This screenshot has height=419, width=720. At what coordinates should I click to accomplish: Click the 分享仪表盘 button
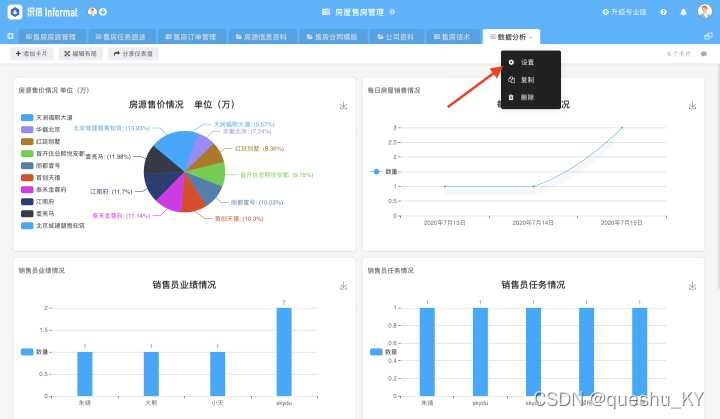[x=133, y=54]
